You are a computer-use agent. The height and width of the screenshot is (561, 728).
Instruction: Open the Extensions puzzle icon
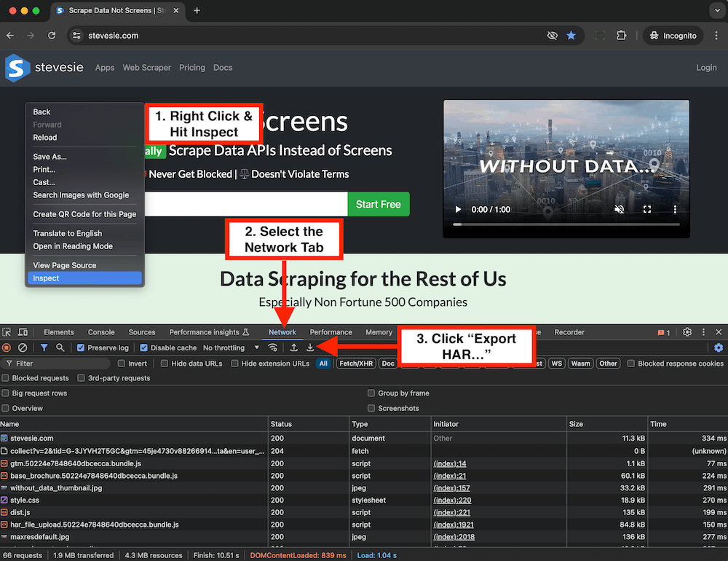click(x=621, y=36)
